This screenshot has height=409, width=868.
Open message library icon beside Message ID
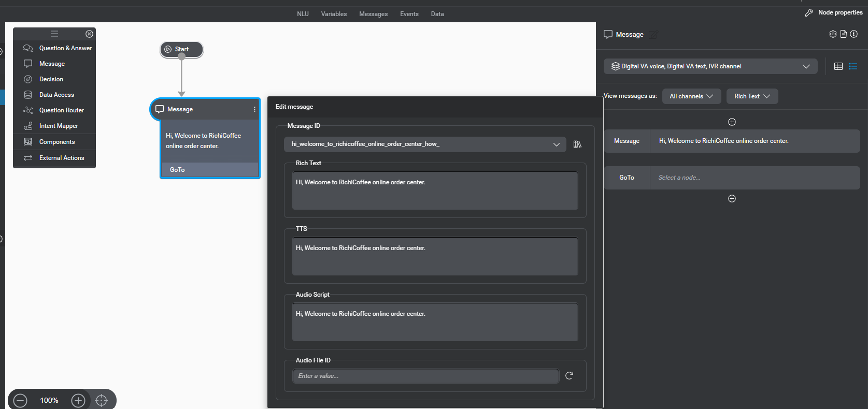577,144
